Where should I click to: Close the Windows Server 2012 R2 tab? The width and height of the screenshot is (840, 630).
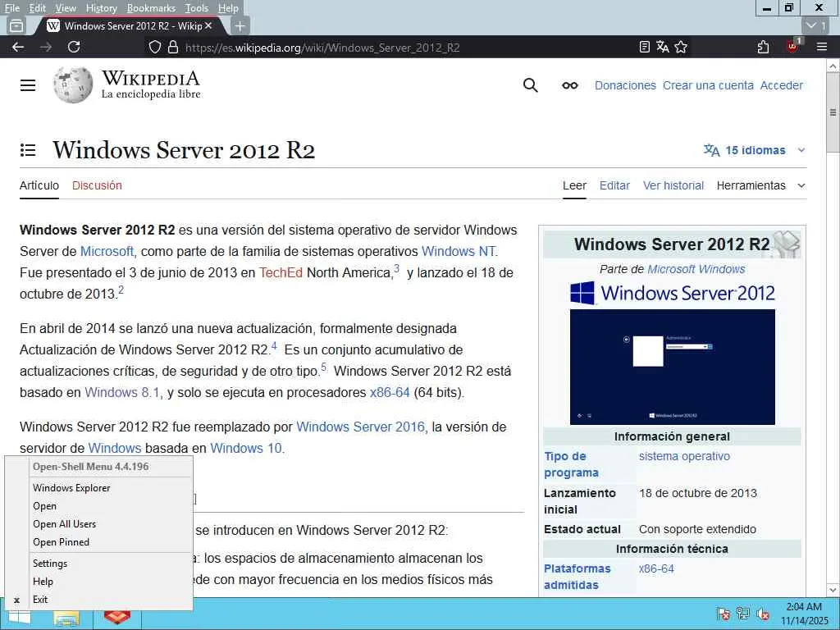tap(208, 25)
